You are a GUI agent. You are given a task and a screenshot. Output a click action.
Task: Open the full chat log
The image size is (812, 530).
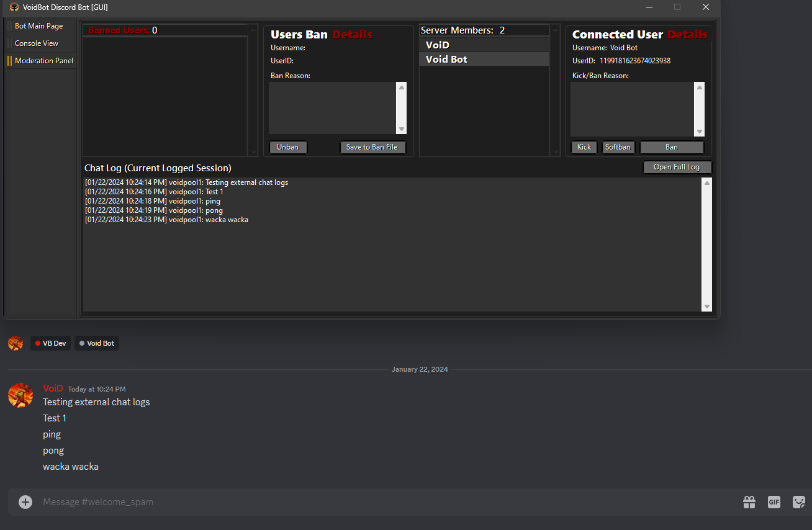pyautogui.click(x=677, y=167)
